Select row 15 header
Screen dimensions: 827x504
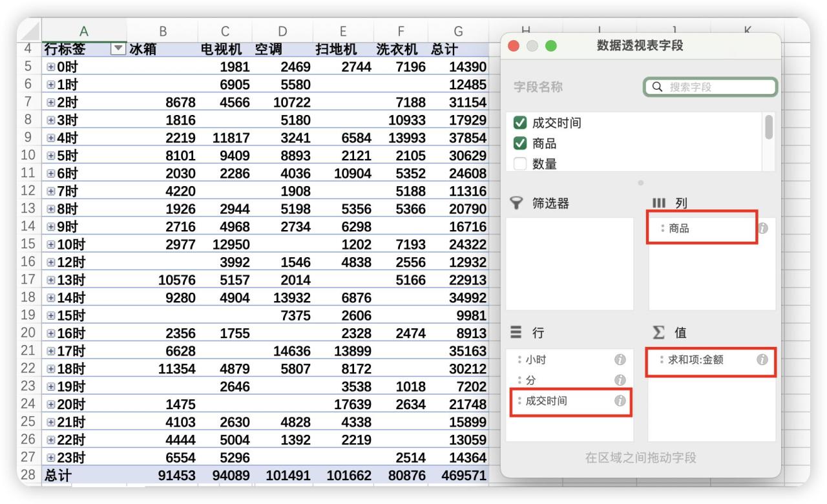(29, 246)
